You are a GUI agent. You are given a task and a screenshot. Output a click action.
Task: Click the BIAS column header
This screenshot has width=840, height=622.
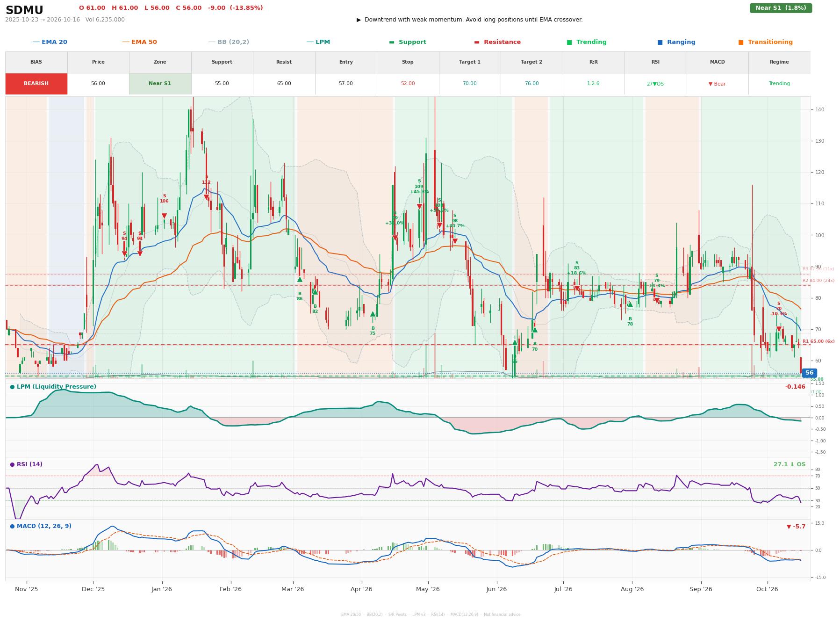[x=36, y=62]
